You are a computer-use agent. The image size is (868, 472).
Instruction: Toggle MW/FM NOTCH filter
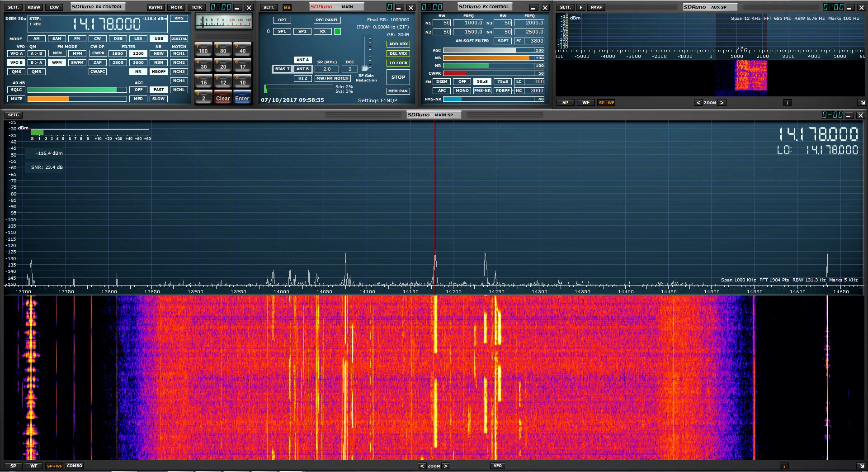coord(332,78)
